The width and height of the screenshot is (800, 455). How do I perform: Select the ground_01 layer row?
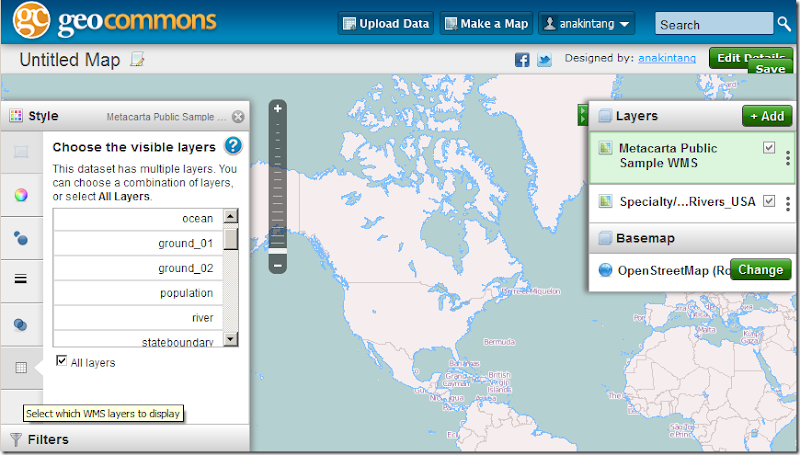click(x=138, y=243)
